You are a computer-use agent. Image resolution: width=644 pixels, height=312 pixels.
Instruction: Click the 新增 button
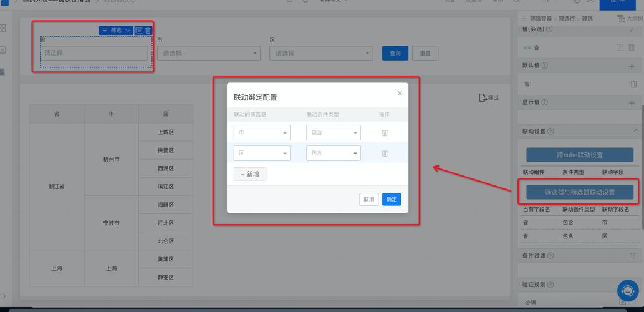(x=250, y=174)
